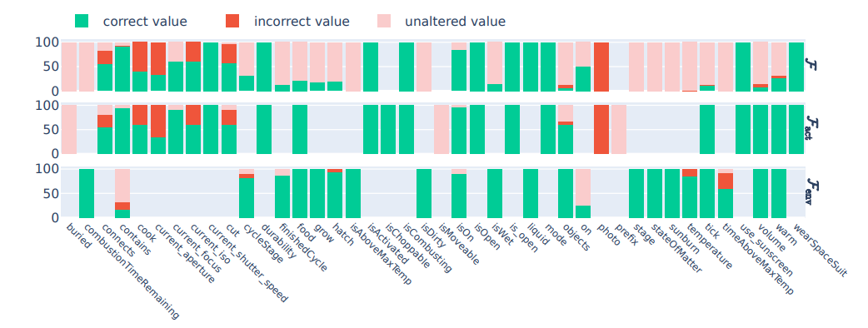The width and height of the screenshot is (868, 328).
Task: Toggle the red incorrect value legend swatch
Action: tap(232, 21)
